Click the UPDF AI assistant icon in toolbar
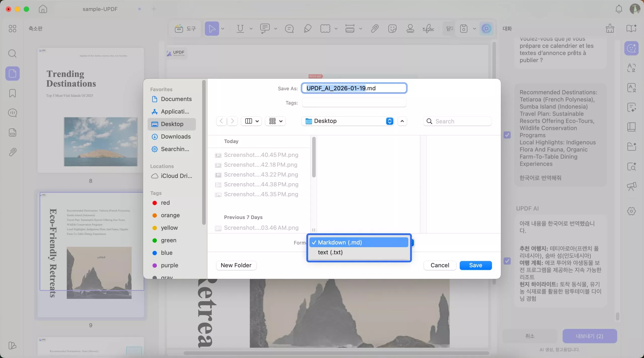The height and width of the screenshot is (358, 644). tap(486, 29)
